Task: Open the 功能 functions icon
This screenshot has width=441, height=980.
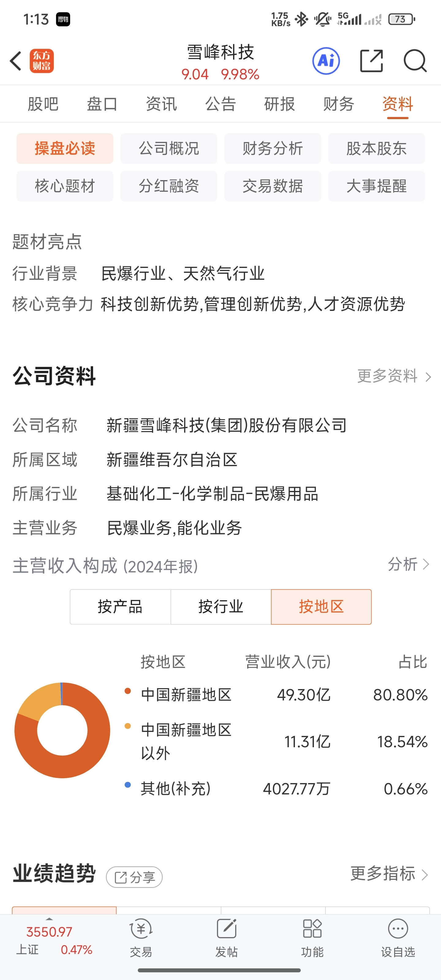Action: point(312,938)
